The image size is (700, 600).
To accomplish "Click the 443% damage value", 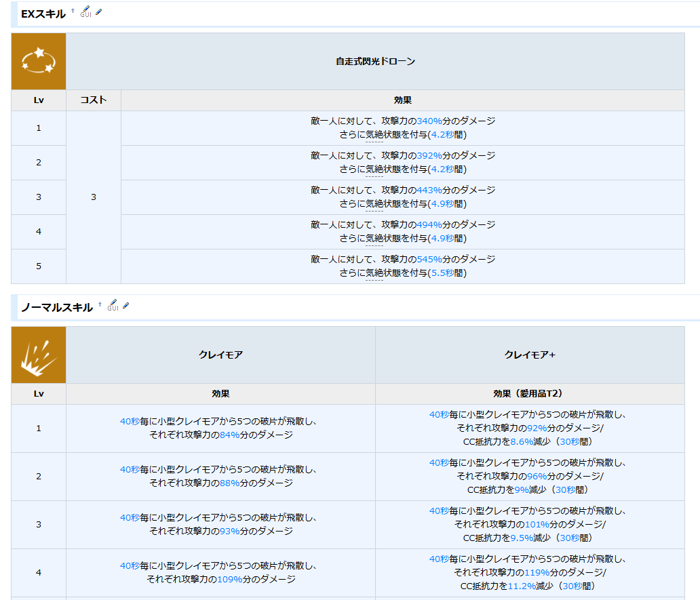I will (429, 190).
